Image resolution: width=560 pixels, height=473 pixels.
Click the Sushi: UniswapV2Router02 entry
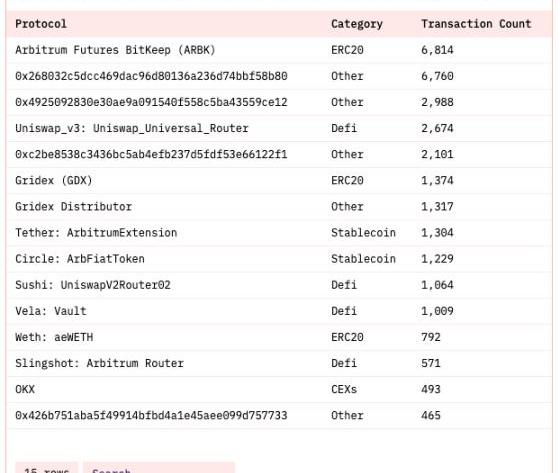click(x=92, y=285)
